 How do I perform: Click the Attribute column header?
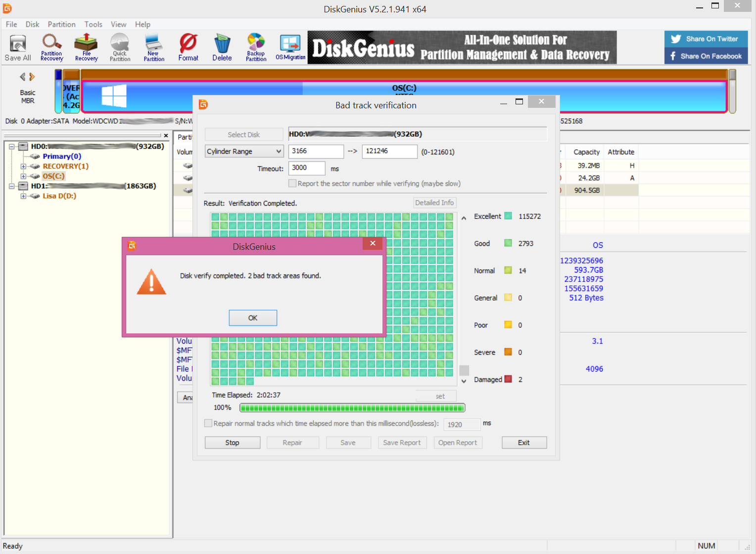[x=621, y=152]
